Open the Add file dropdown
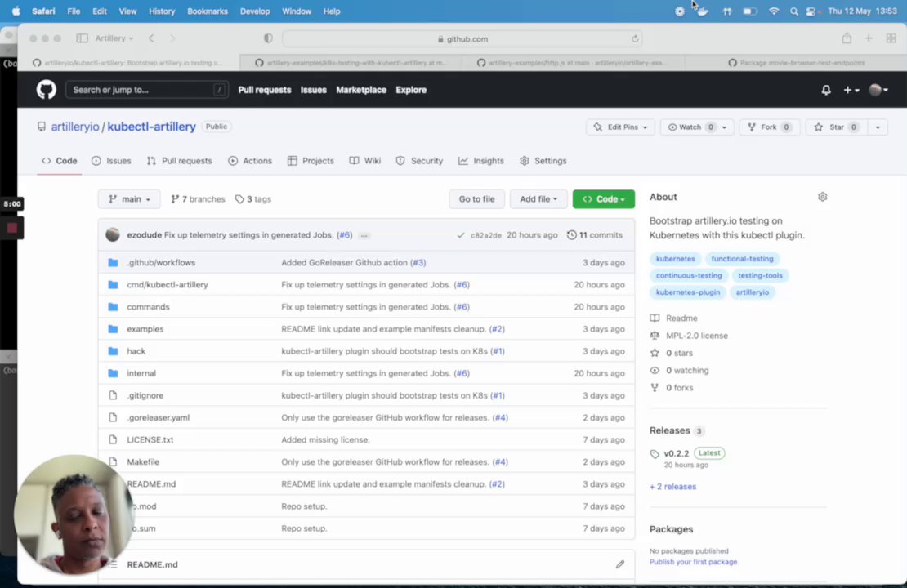Viewport: 907px width, 588px height. pyautogui.click(x=538, y=199)
